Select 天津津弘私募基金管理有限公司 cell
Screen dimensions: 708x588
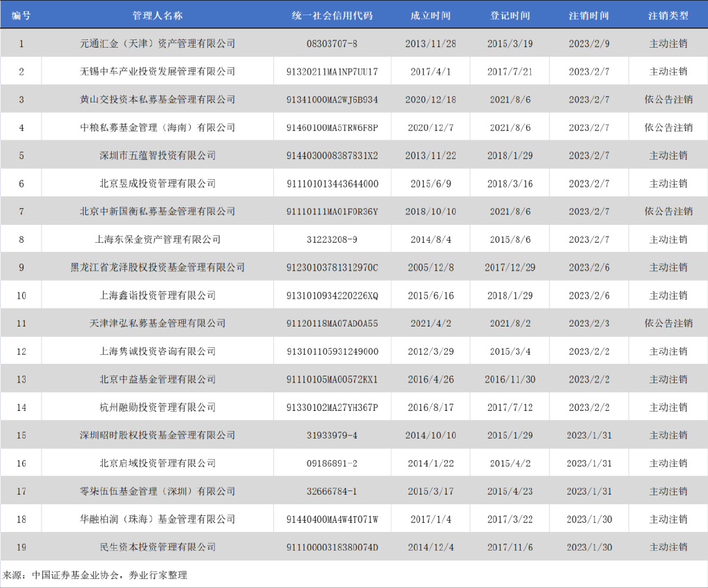tap(157, 323)
